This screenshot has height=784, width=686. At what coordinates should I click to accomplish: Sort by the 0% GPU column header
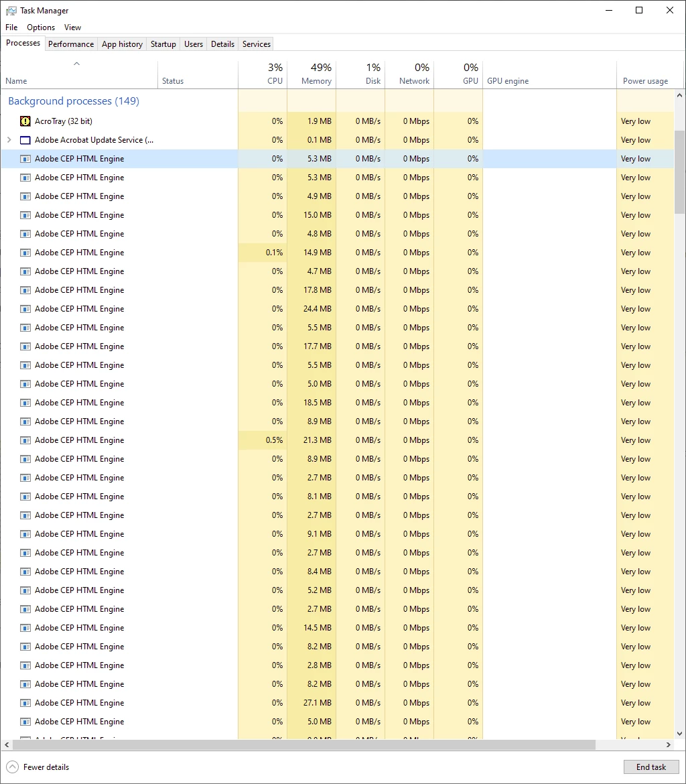pyautogui.click(x=458, y=74)
